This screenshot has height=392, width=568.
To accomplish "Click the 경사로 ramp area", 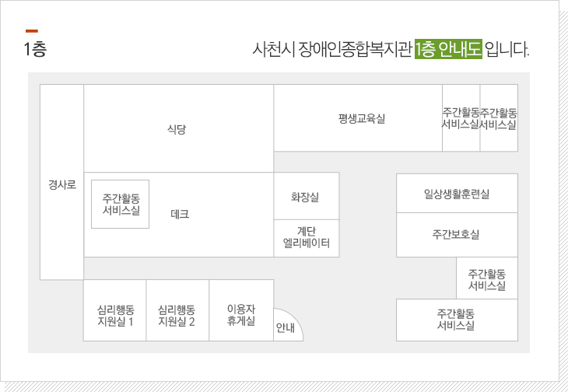I will coord(61,182).
